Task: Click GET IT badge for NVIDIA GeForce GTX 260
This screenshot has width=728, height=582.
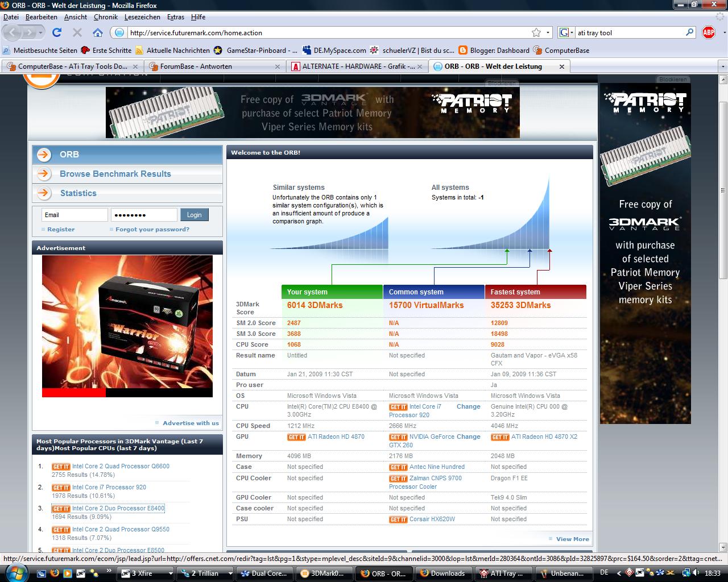Action: 398,437
